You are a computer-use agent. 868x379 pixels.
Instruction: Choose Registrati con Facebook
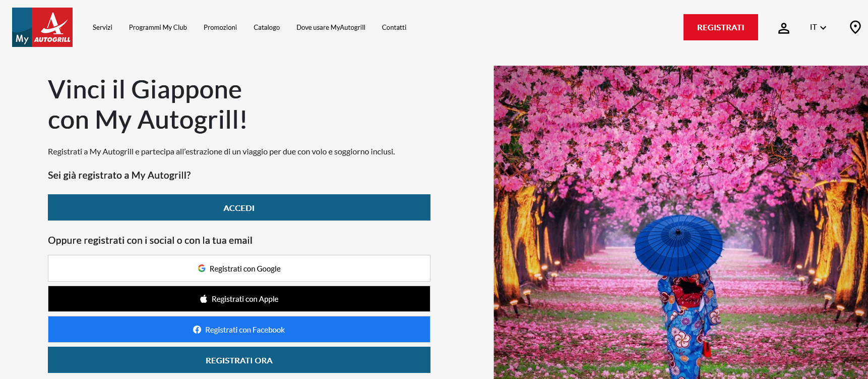click(x=239, y=330)
